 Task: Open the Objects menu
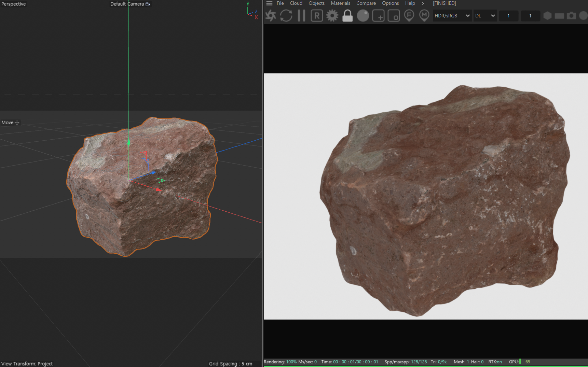[316, 3]
